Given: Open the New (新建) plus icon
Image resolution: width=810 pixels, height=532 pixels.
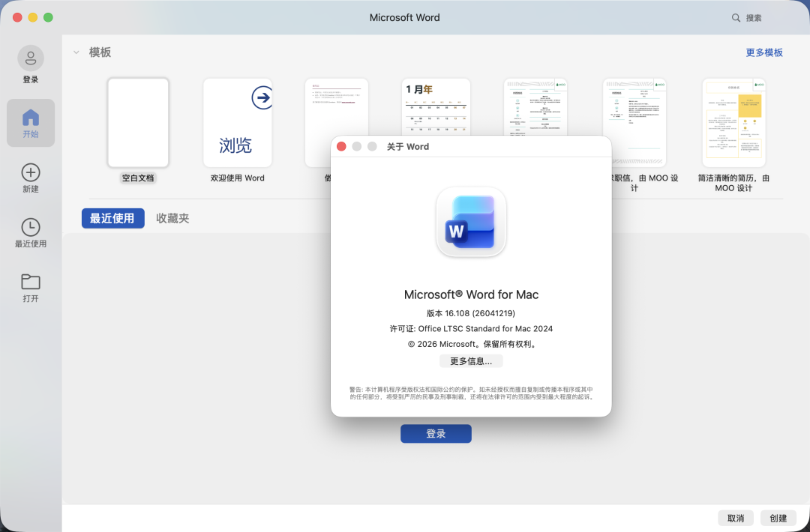Looking at the screenshot, I should [31, 172].
